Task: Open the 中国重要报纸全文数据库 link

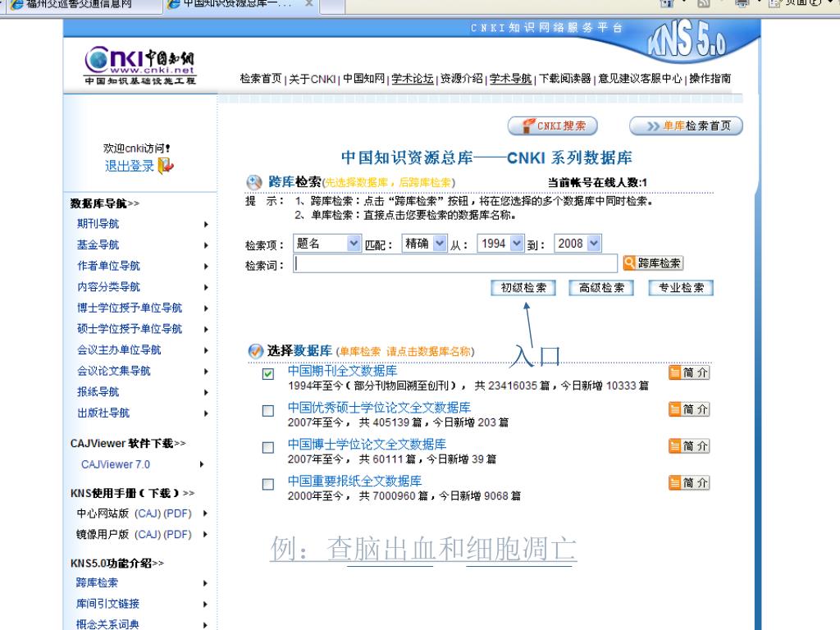Action: click(354, 481)
